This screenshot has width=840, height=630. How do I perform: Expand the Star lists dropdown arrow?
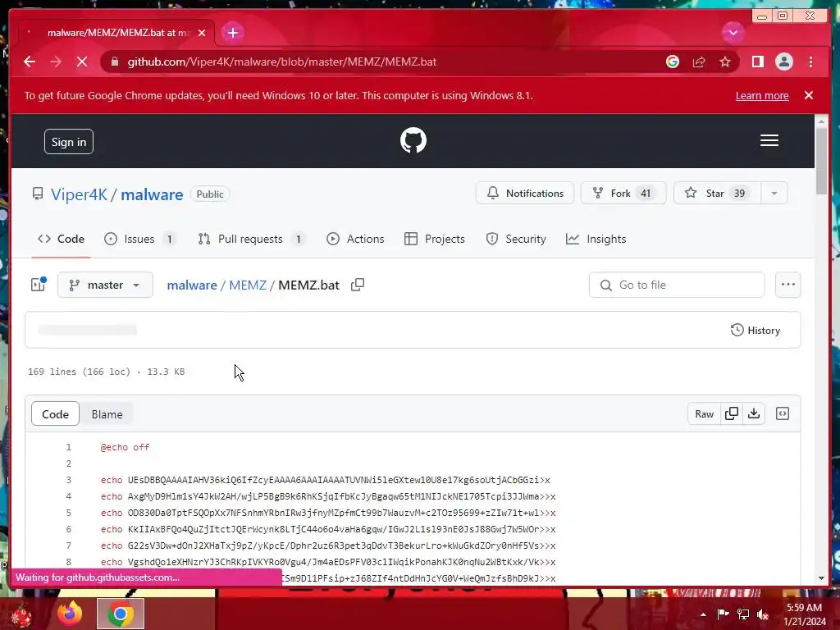[774, 193]
